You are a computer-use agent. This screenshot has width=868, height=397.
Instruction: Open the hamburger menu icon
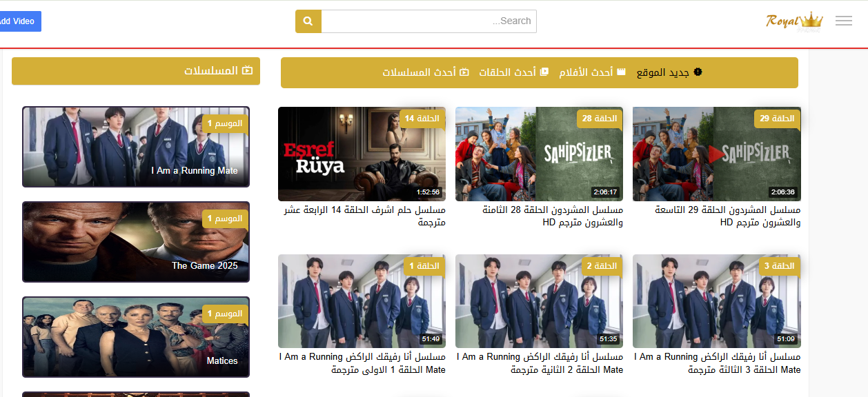843,21
